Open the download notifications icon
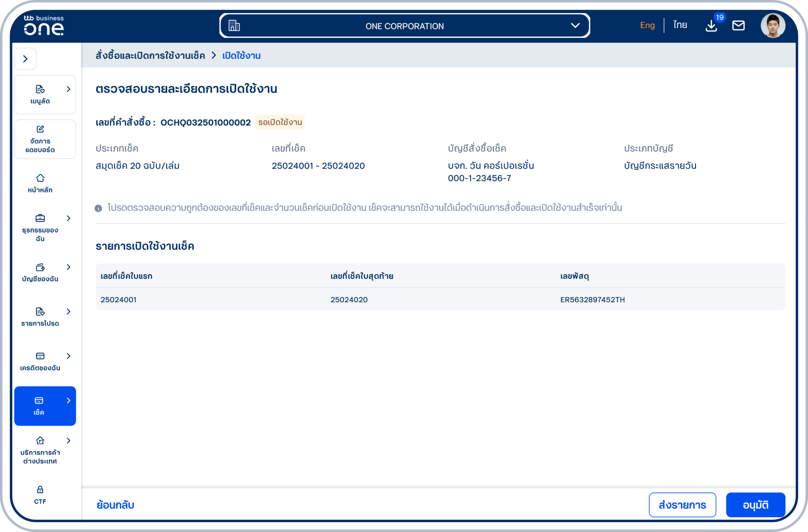Screen dimensions: 808x532 tap(711, 26)
